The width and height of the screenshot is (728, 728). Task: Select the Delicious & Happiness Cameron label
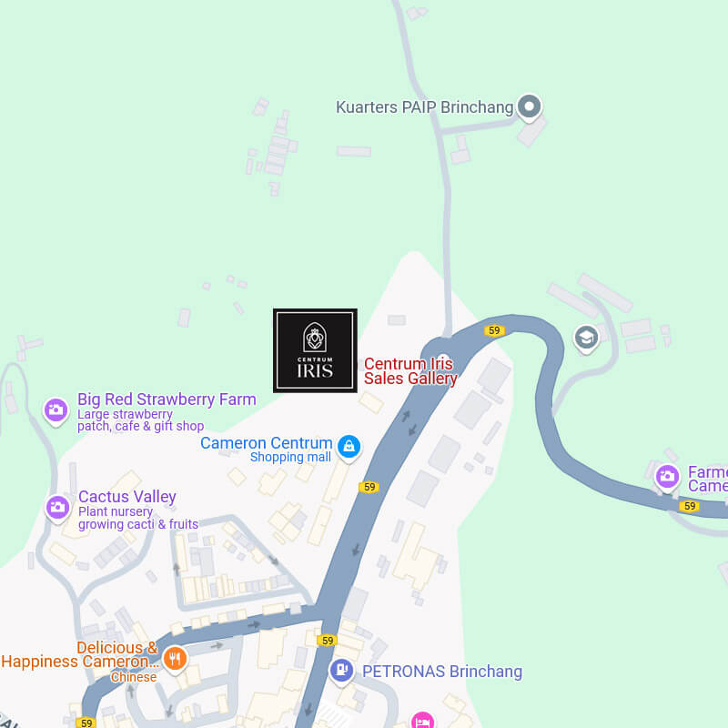pyautogui.click(x=80, y=654)
